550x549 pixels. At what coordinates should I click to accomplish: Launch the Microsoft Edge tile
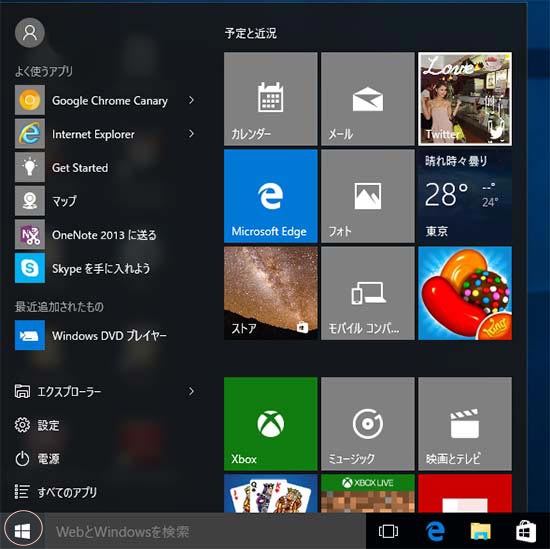pos(270,196)
